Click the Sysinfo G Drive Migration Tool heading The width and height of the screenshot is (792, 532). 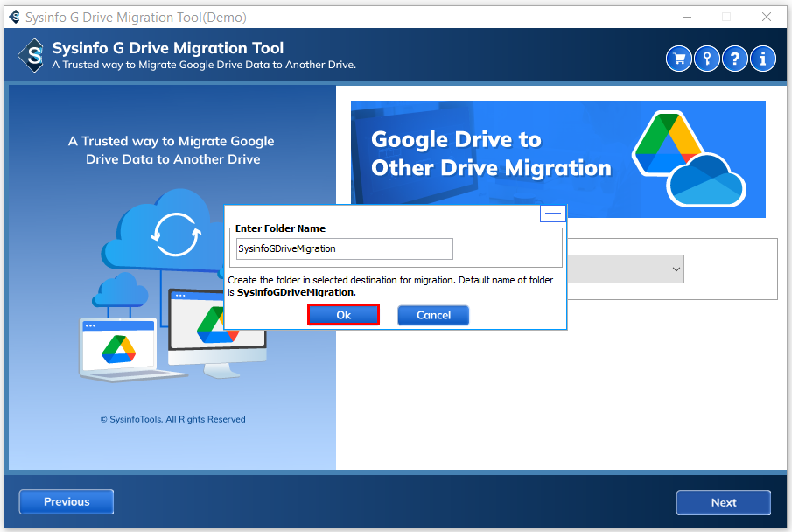coord(168,48)
